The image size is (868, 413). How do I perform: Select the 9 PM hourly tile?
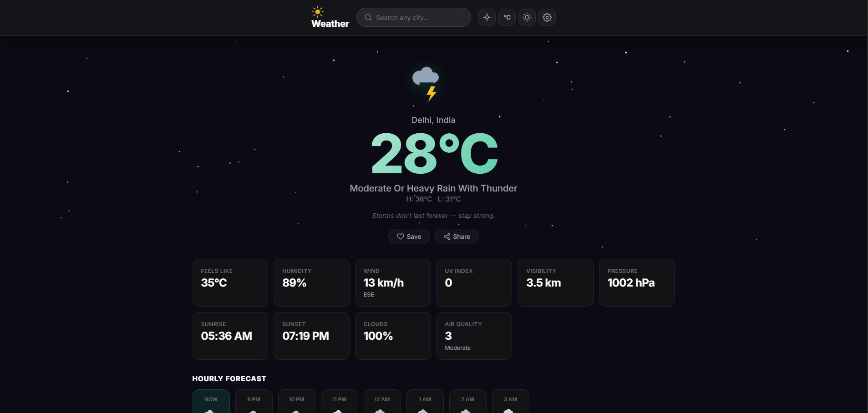254,401
